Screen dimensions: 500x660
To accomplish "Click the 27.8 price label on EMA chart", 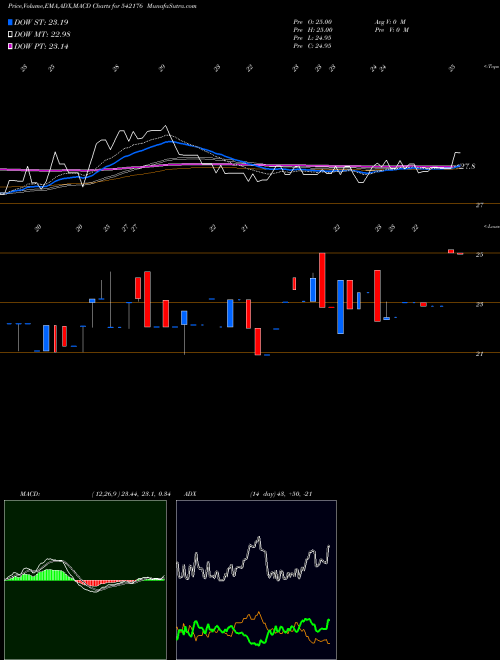I will click(467, 167).
